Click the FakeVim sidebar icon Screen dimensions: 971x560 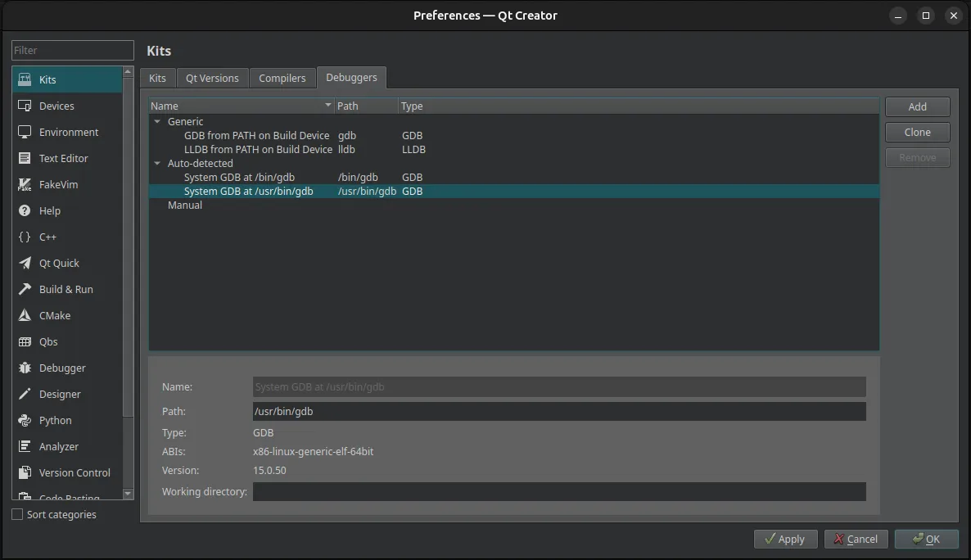tap(25, 184)
